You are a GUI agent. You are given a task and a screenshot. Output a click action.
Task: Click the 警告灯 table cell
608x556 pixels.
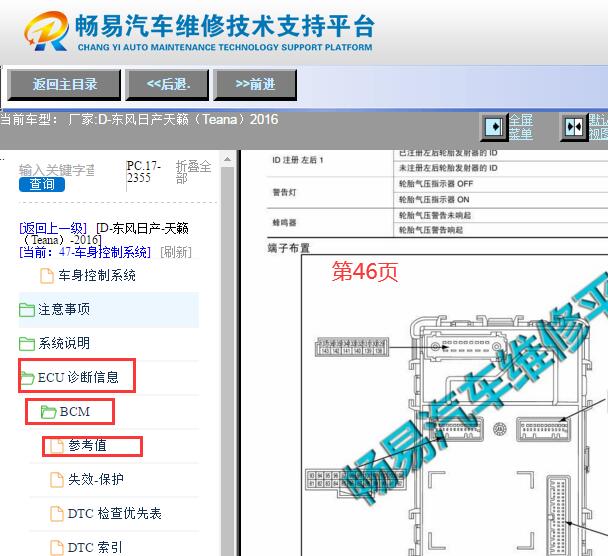pyautogui.click(x=284, y=192)
